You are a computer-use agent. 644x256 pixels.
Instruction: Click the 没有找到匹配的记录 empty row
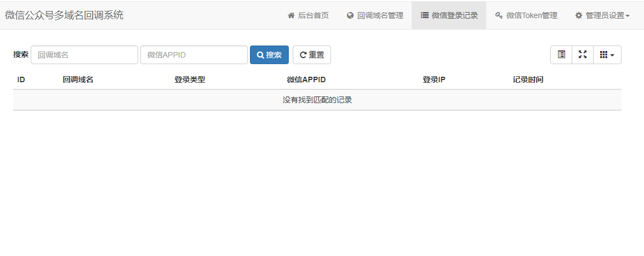[x=317, y=100]
